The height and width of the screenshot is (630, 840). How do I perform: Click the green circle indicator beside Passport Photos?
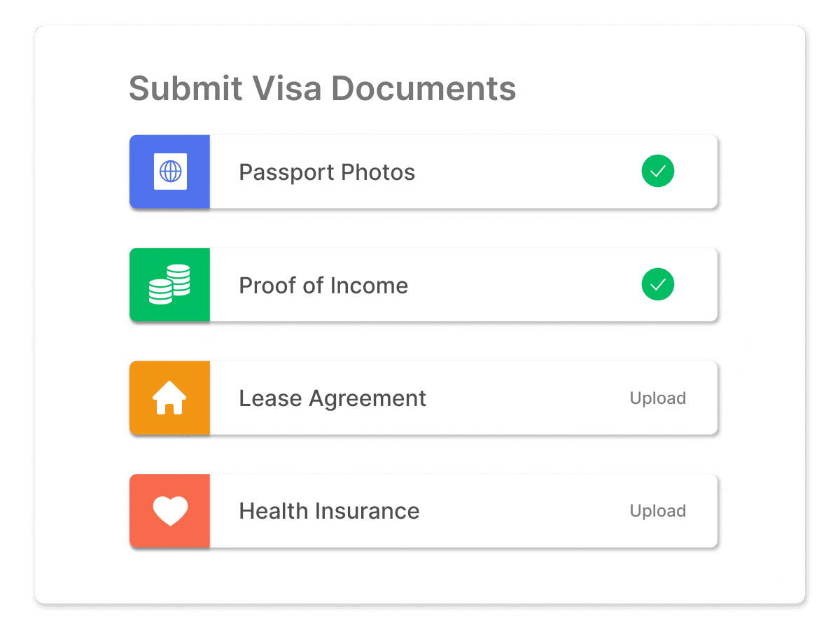(x=657, y=171)
